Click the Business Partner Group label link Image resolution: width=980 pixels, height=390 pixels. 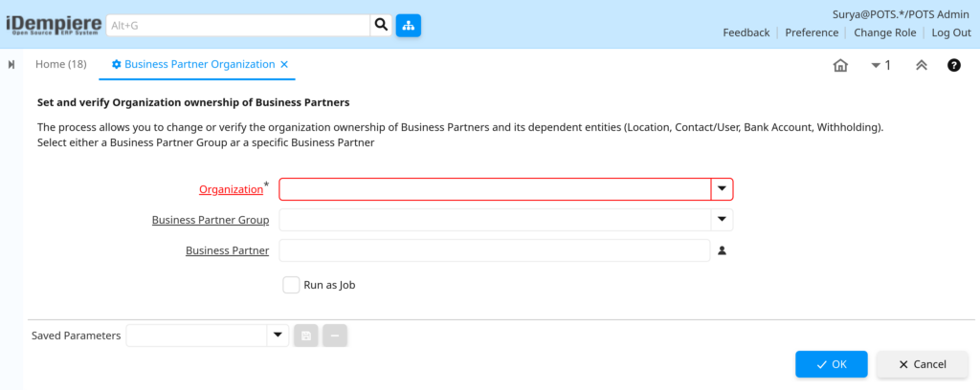pyautogui.click(x=211, y=220)
